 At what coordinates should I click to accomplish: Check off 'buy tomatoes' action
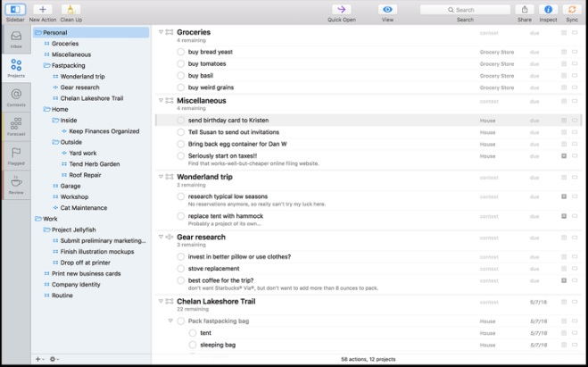181,63
